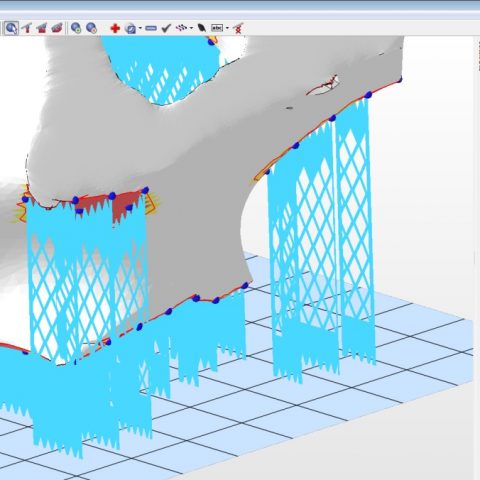480x480 pixels.
Task: Open dropdown arrow beside blue disc icon
Action: [140, 28]
